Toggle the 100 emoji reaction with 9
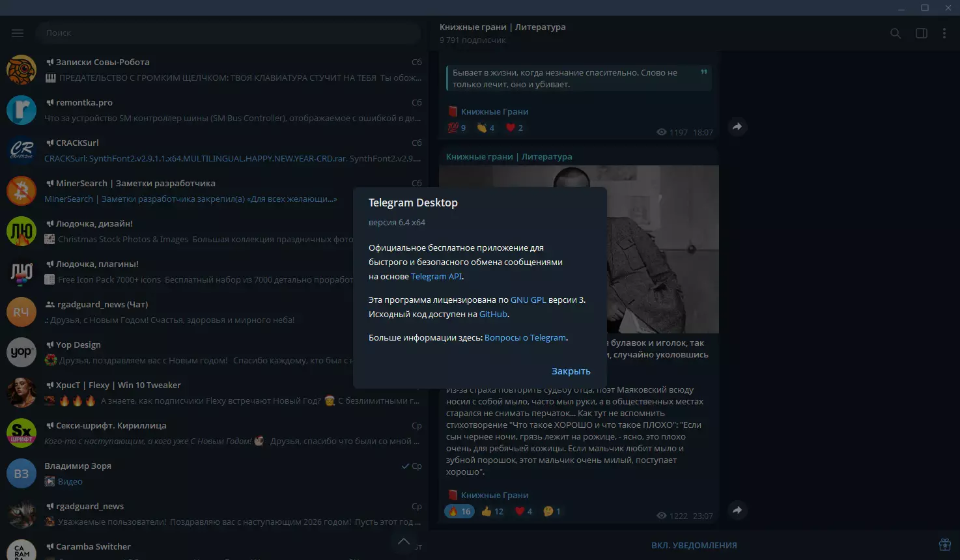The width and height of the screenshot is (960, 560). 457,128
